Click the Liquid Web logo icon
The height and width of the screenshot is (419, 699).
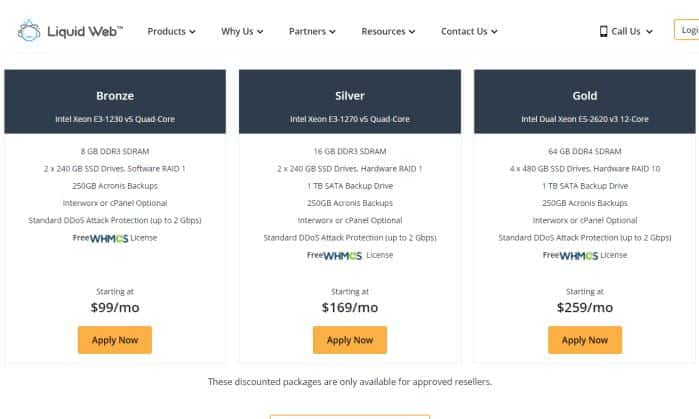point(29,31)
